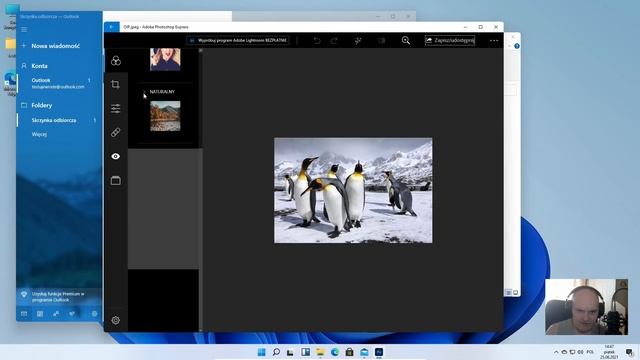Image resolution: width=640 pixels, height=360 pixels.
Task: Open Foldery section in Outlook
Action: [x=42, y=105]
